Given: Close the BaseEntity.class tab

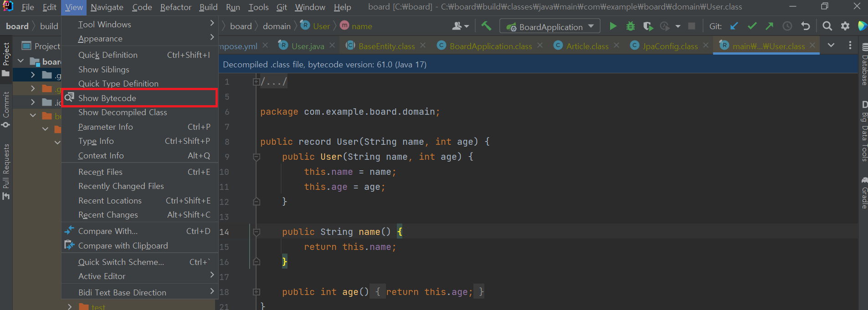Looking at the screenshot, I should click(423, 45).
